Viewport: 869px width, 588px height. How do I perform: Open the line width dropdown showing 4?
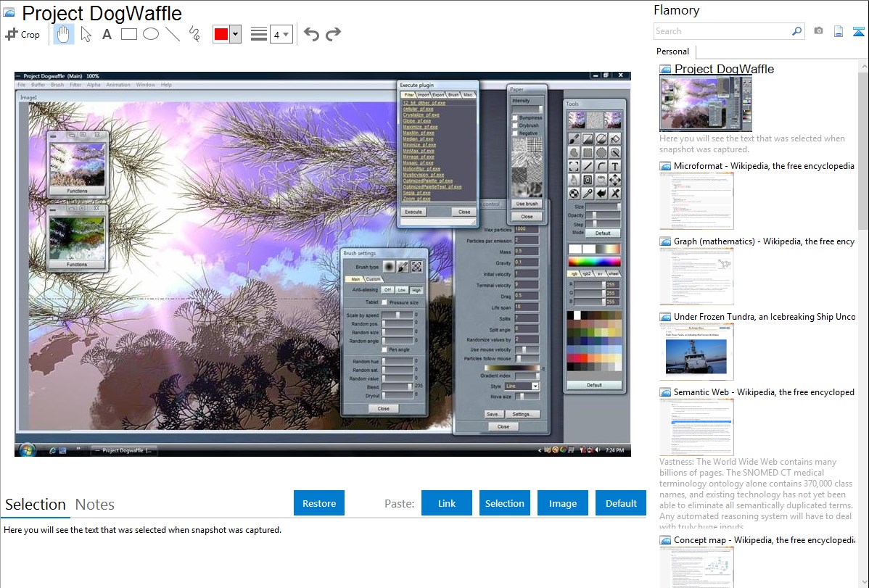(x=281, y=34)
